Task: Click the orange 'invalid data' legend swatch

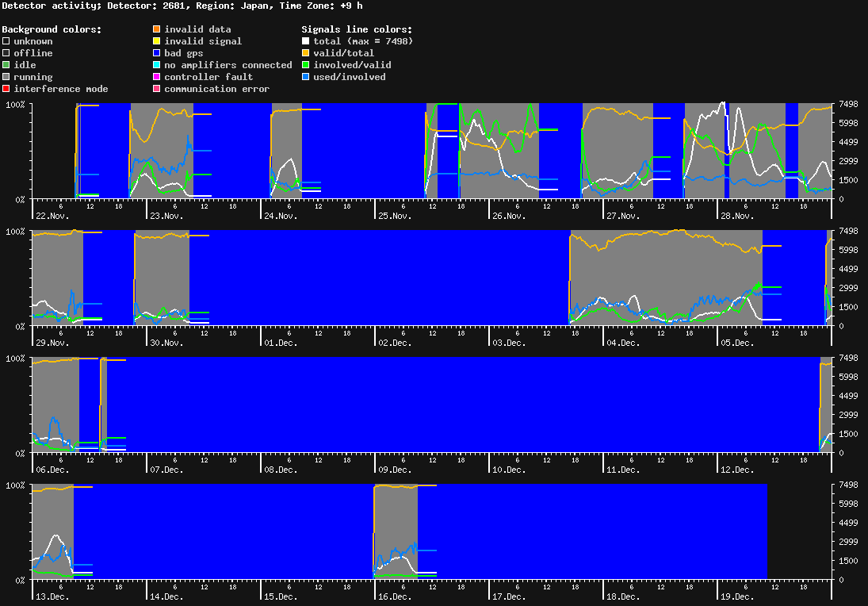Action: pos(156,29)
